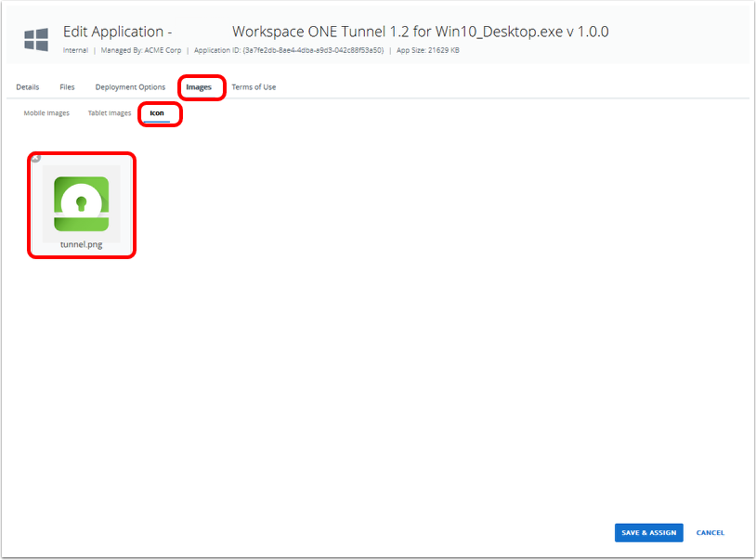
Task: Click the Cancel link
Action: [710, 533]
